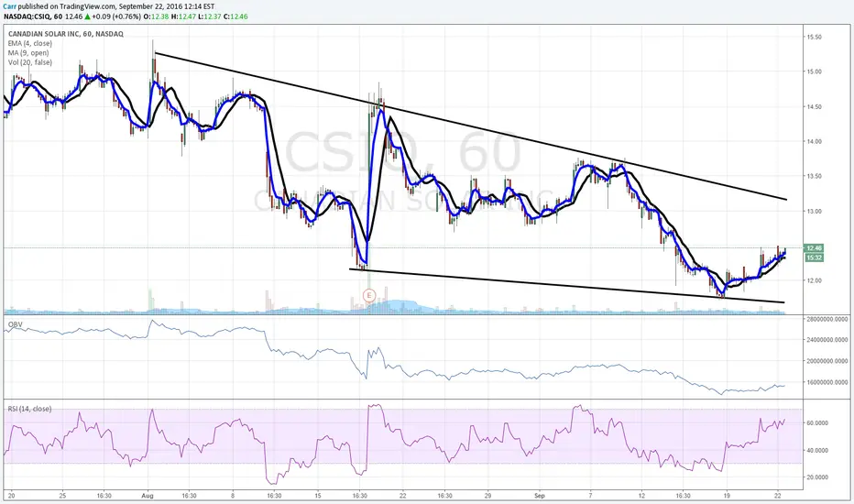The width and height of the screenshot is (854, 504).
Task: Click the "MA (9, open)" indicator label
Action: point(28,53)
